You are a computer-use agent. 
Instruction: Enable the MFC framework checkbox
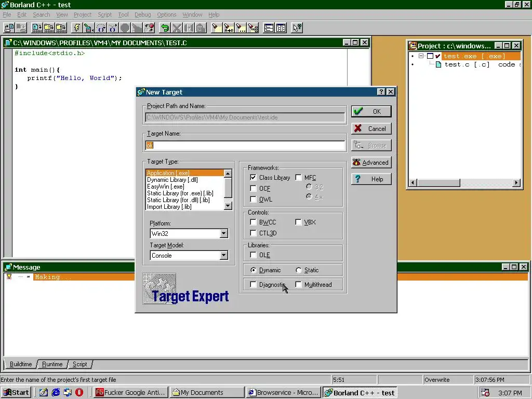tap(299, 178)
